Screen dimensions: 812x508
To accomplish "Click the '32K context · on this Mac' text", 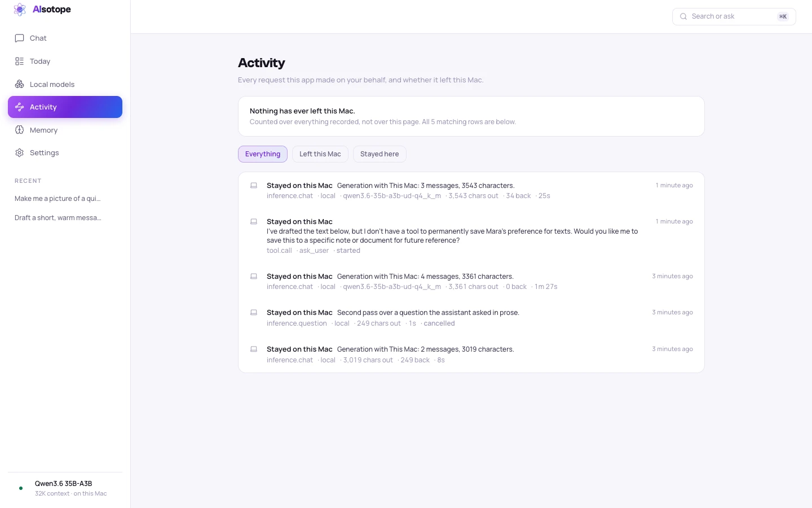I will (71, 494).
